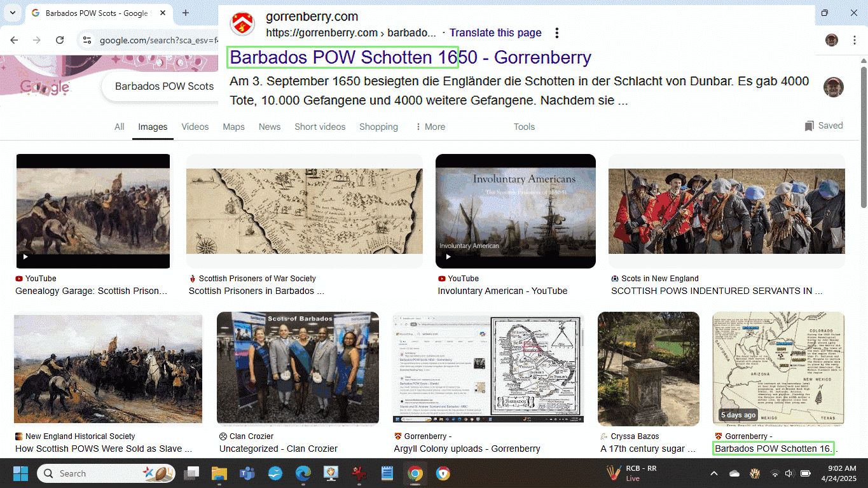Viewport: 868px width, 488px height.
Task: Open the Chrome tab search dropdown arrow
Action: pos(13,13)
